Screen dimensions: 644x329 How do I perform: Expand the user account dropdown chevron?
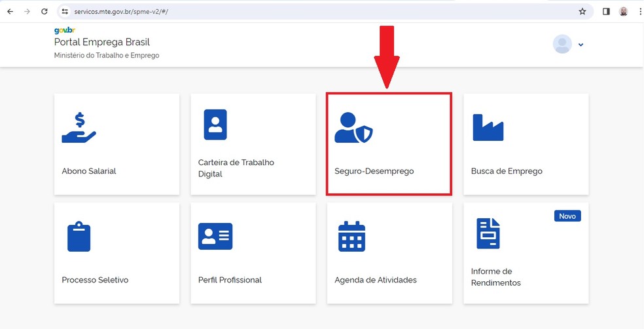coord(581,45)
